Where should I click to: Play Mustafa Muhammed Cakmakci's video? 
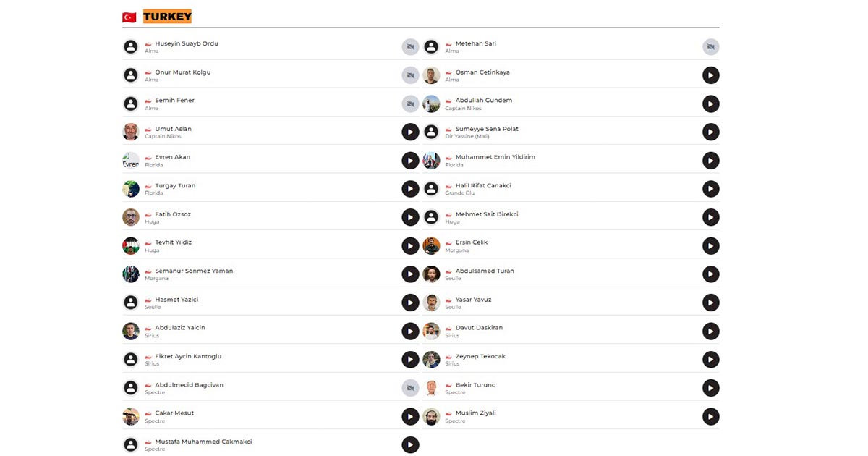pyautogui.click(x=410, y=445)
